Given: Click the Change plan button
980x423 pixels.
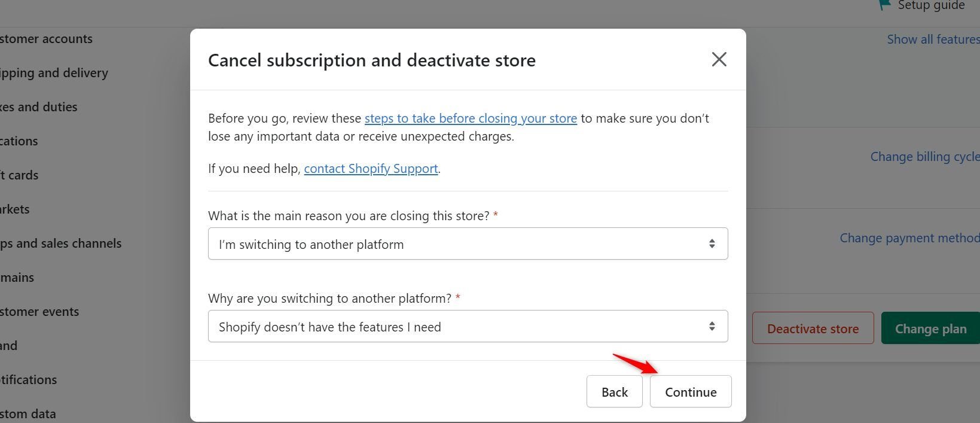Looking at the screenshot, I should (930, 328).
